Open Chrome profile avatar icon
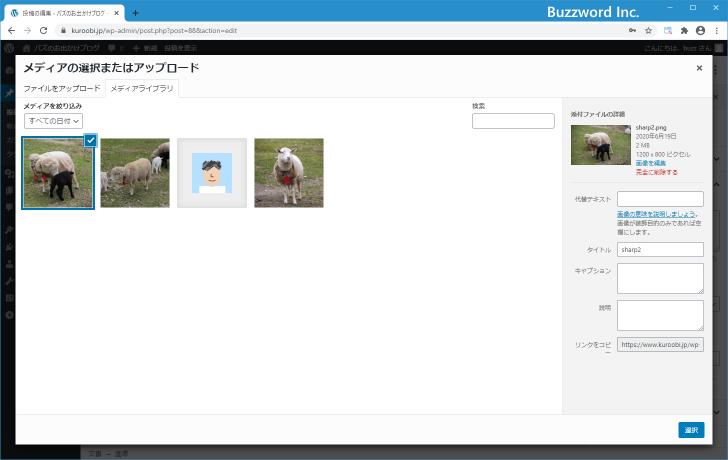The width and height of the screenshot is (728, 460). pyautogui.click(x=700, y=30)
